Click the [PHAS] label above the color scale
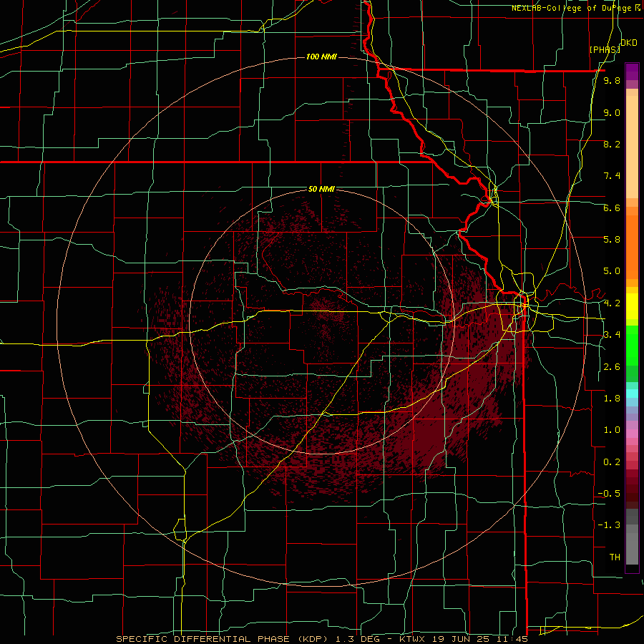Viewport: 644px width, 644px height. [605, 49]
